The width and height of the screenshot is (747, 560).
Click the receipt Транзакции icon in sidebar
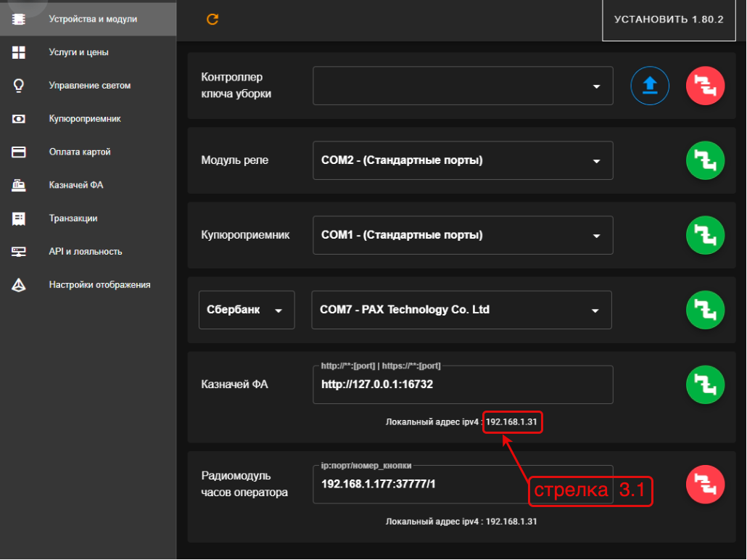(x=19, y=219)
